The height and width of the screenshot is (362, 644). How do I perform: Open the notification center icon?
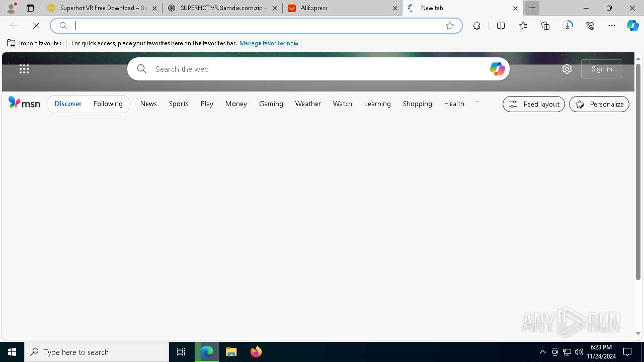click(x=627, y=352)
